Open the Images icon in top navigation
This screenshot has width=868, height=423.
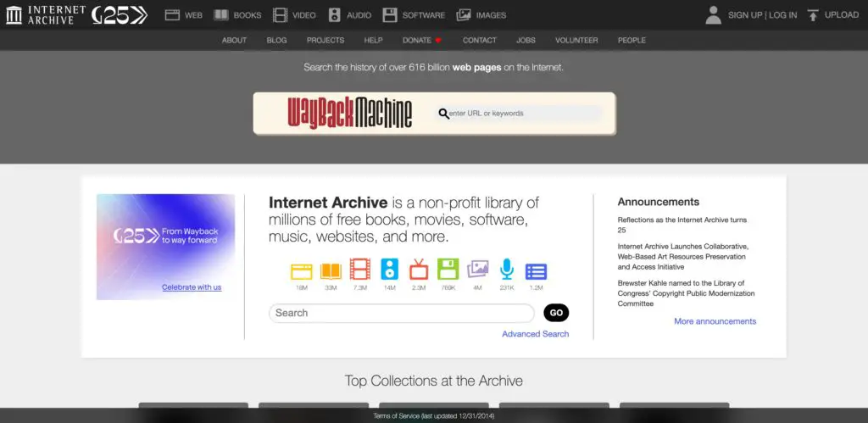(464, 15)
